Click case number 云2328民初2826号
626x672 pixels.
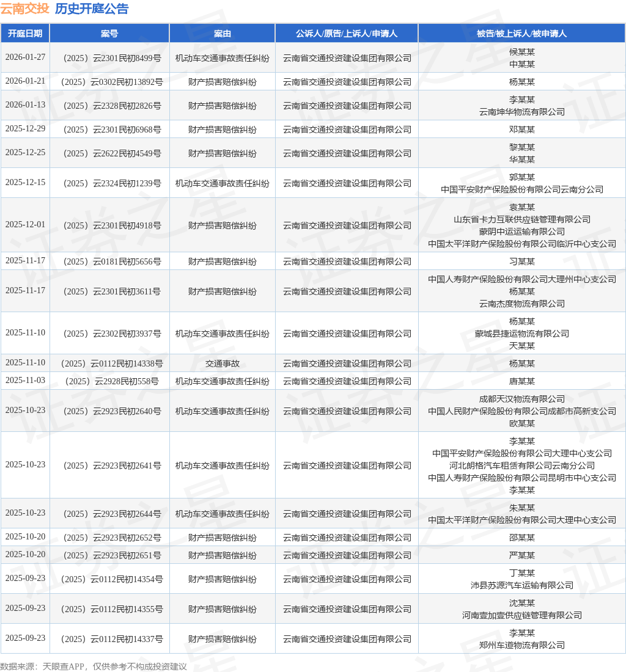[x=112, y=106]
